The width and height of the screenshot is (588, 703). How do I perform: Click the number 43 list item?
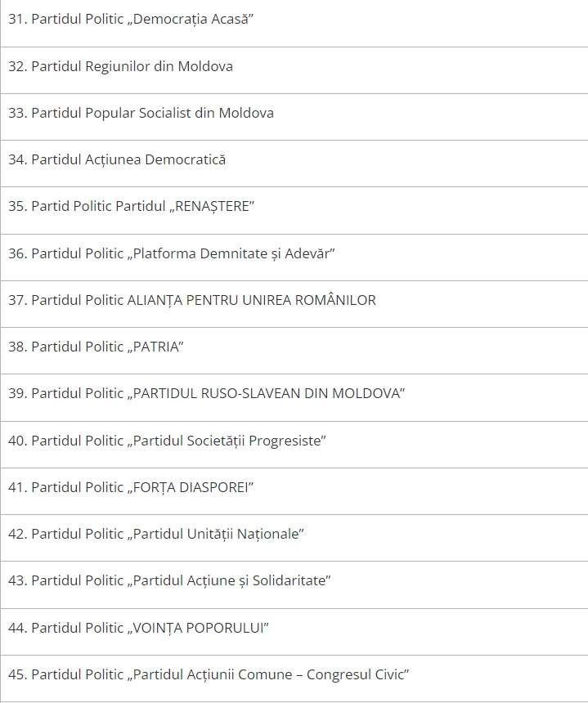(x=294, y=584)
